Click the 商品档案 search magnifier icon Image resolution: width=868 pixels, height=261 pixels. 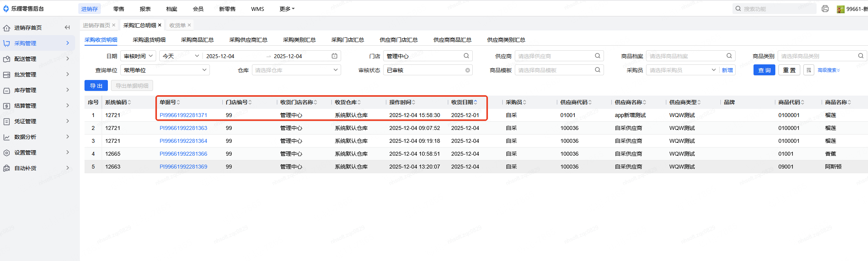point(729,56)
